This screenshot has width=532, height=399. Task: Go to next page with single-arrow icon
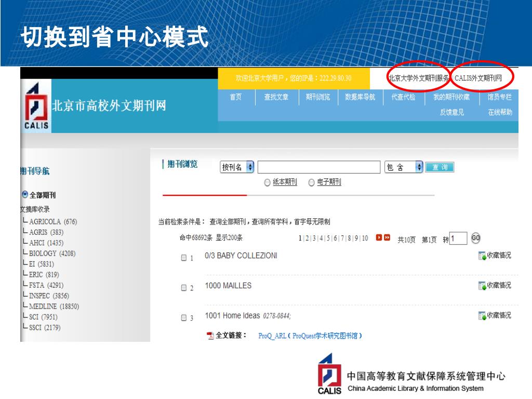point(379,237)
